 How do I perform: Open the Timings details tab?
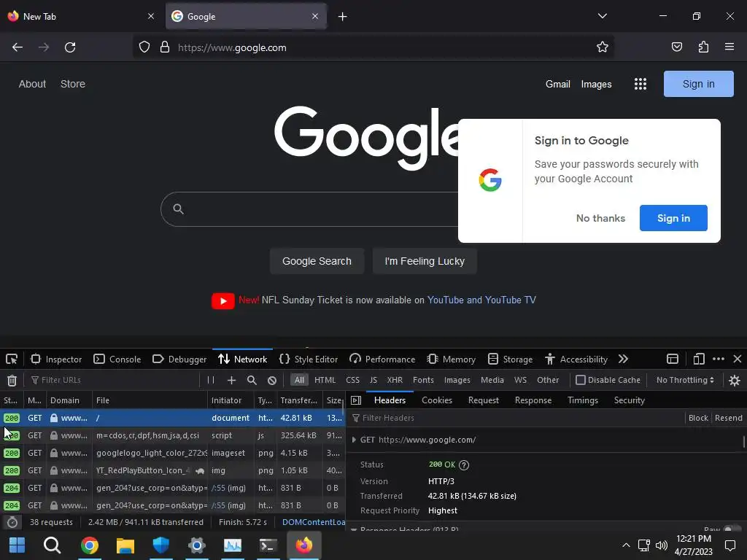coord(583,400)
